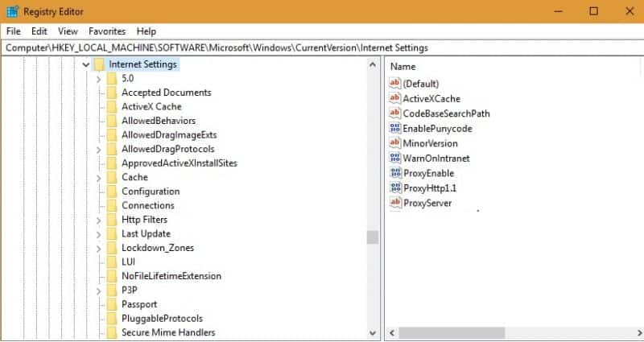Screen dimensions: 644x342
Task: Click the Registry Editor app icon
Action: click(13, 11)
